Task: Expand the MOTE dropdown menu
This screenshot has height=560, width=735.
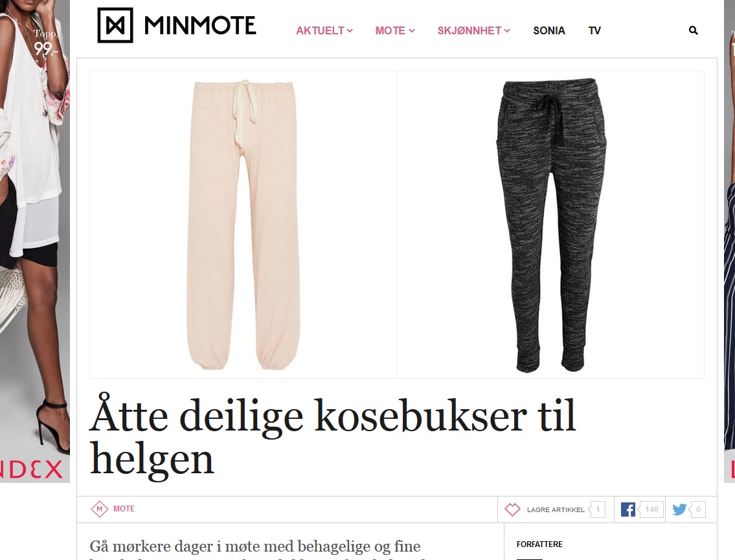Action: [x=394, y=30]
